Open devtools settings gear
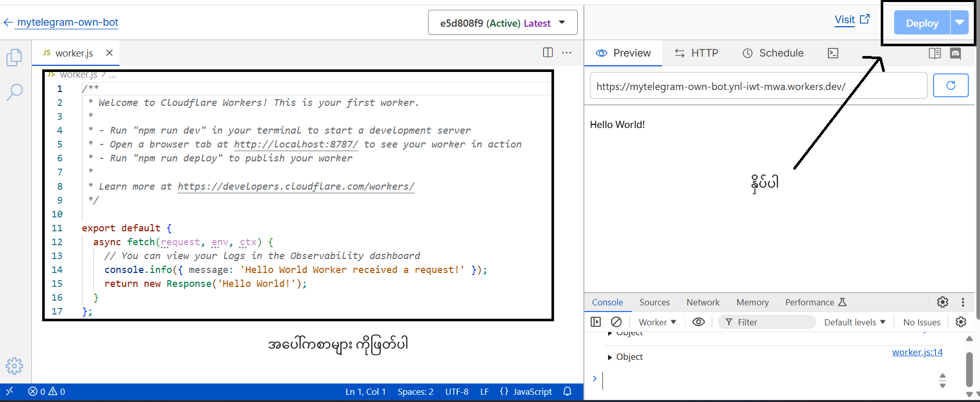Viewport: 980px width, 402px height. [x=942, y=302]
